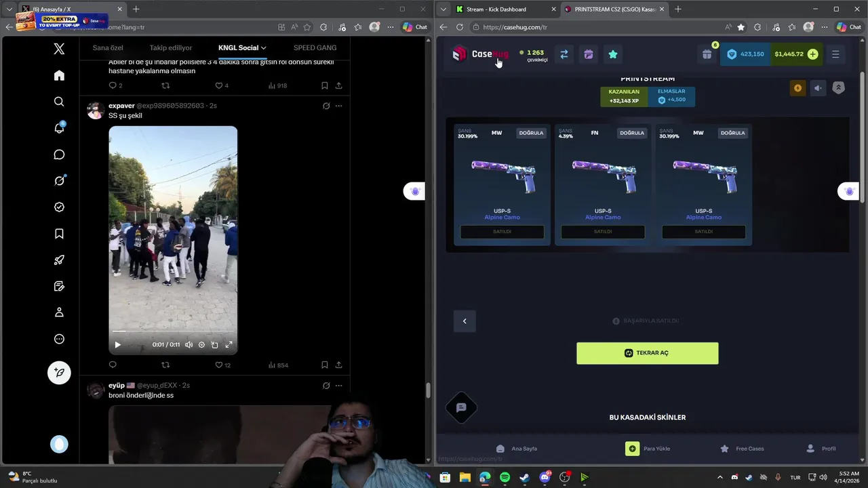Open Para Yükle in bottom nav
This screenshot has height=488, width=868.
pyautogui.click(x=648, y=449)
